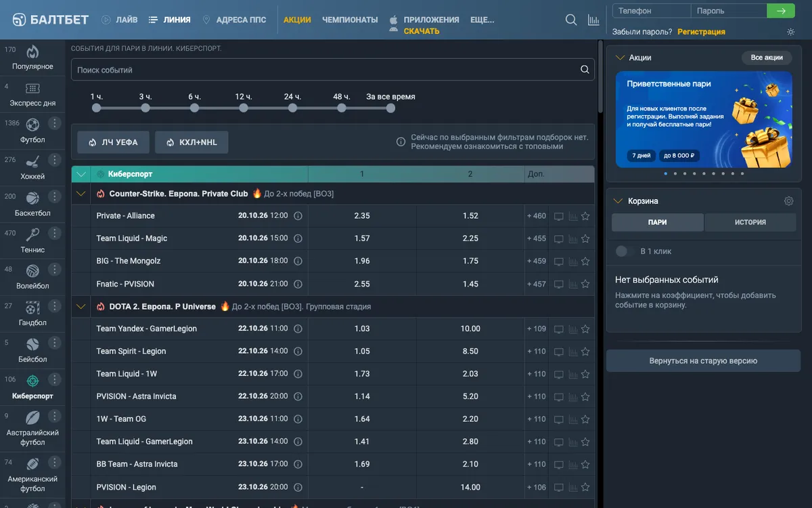
Task: Collapse the Корзина panel
Action: 619,201
